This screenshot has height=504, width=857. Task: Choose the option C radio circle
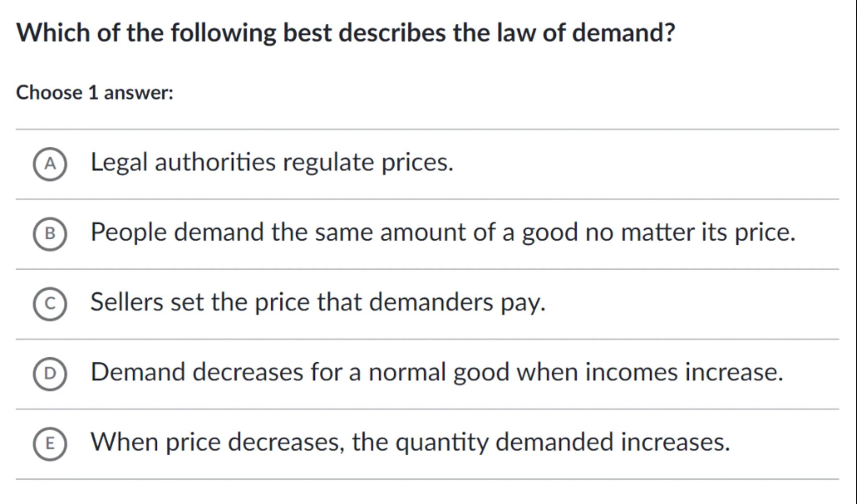(x=50, y=304)
